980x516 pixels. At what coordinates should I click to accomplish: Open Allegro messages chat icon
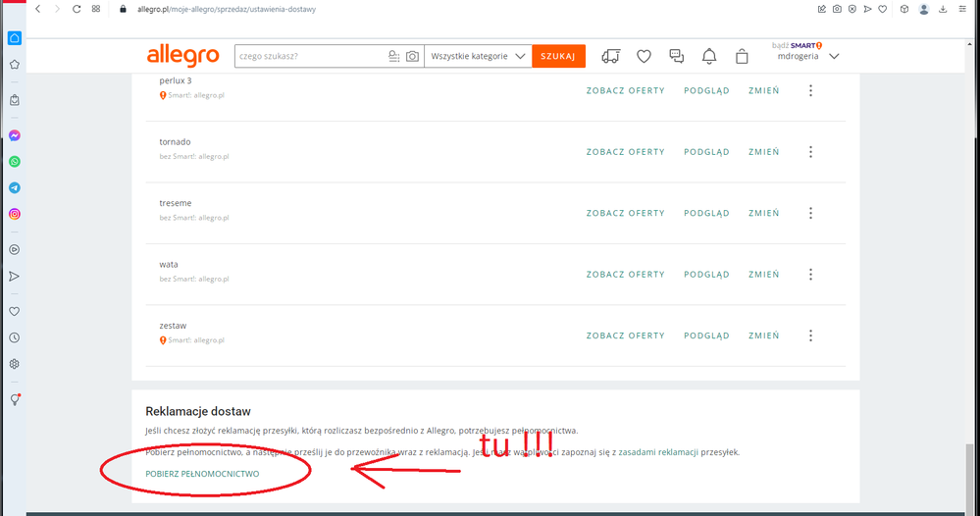coord(676,56)
